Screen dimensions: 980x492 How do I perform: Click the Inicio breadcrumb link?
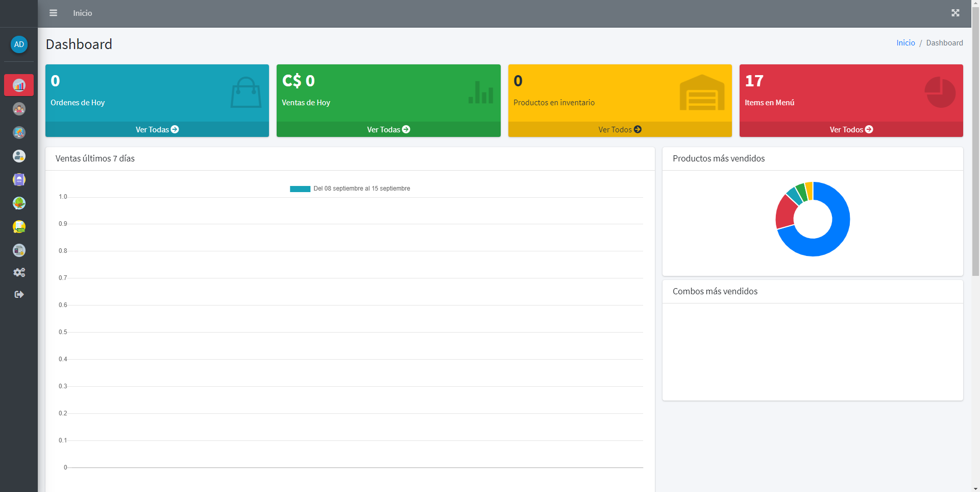[x=905, y=43]
